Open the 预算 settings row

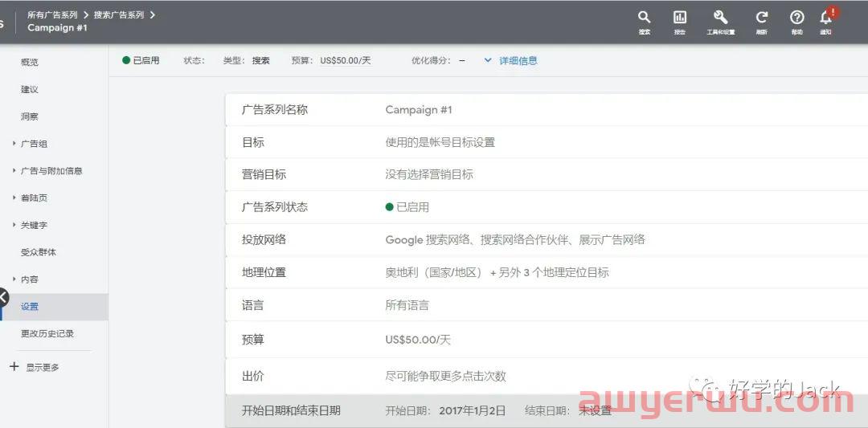(547, 340)
